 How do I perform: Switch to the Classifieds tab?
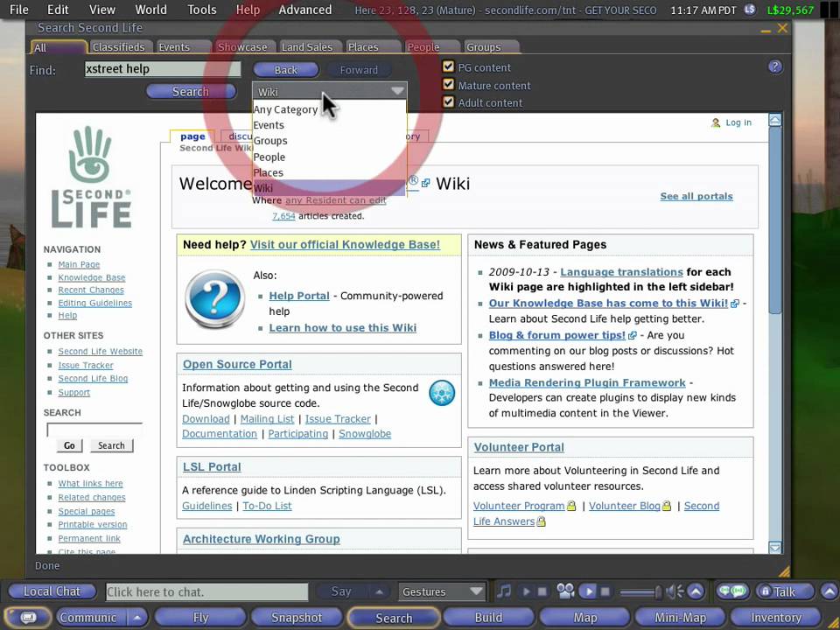point(121,47)
